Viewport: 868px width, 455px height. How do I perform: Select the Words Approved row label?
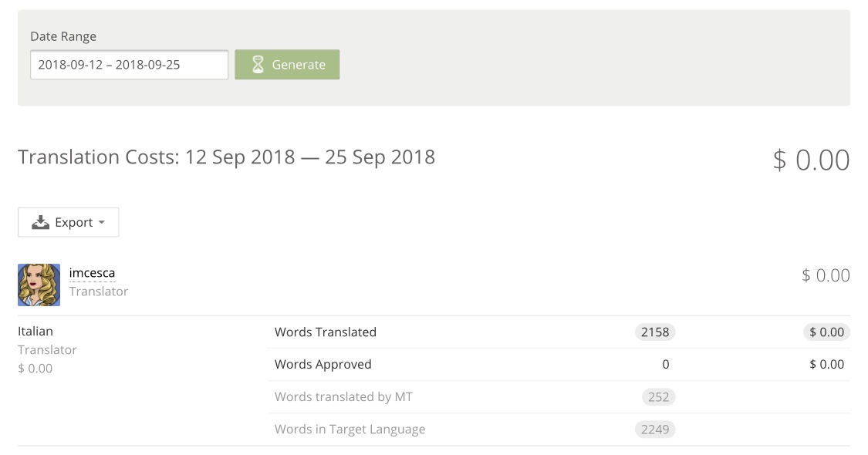click(x=323, y=364)
